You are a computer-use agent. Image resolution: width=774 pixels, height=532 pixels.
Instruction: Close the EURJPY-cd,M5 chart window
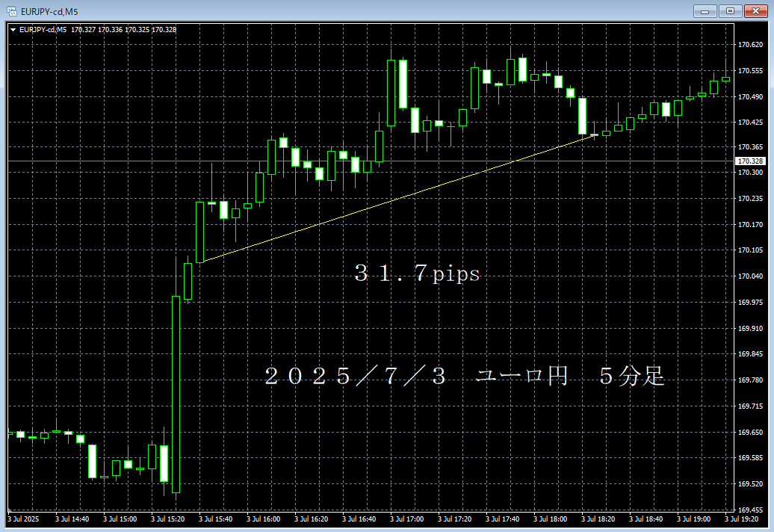(755, 11)
